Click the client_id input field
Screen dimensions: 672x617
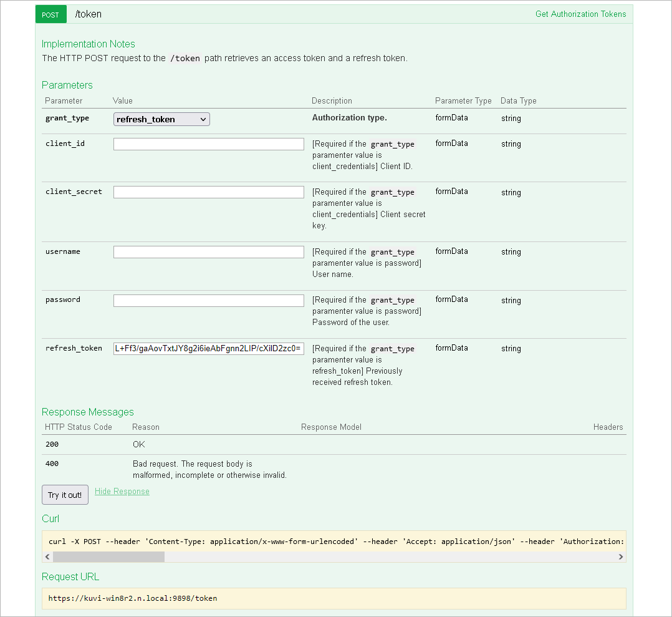(x=209, y=144)
